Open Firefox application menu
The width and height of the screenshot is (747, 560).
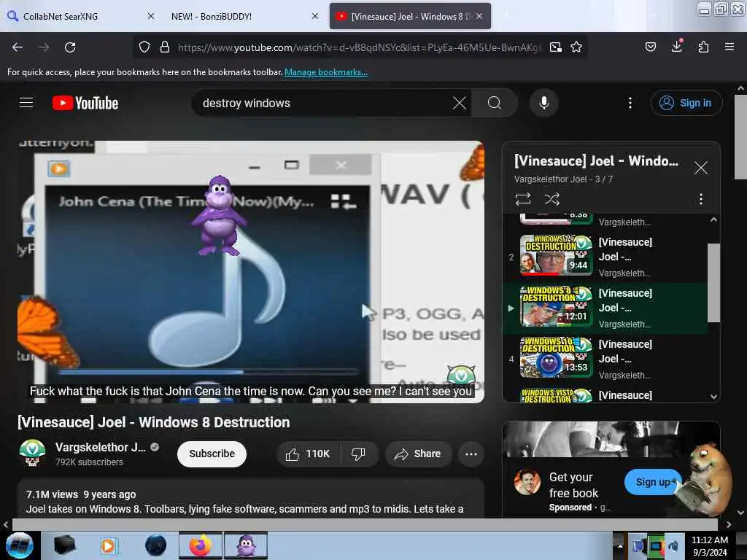click(x=729, y=47)
